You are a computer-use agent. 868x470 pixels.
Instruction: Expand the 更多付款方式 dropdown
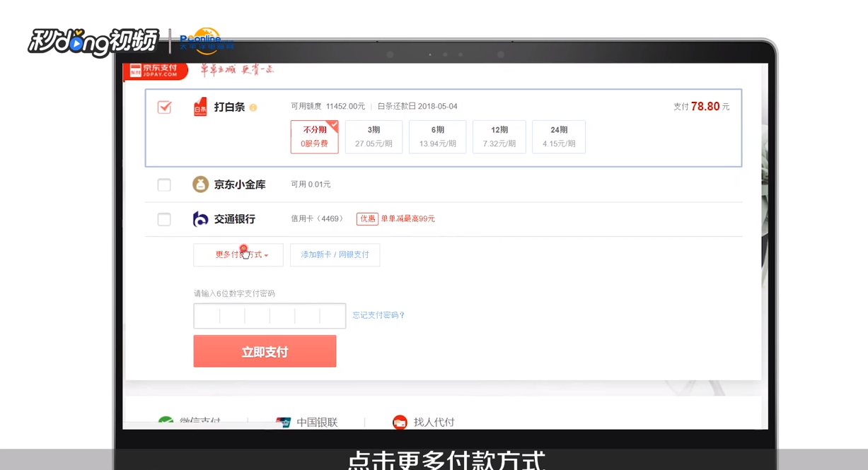[238, 255]
